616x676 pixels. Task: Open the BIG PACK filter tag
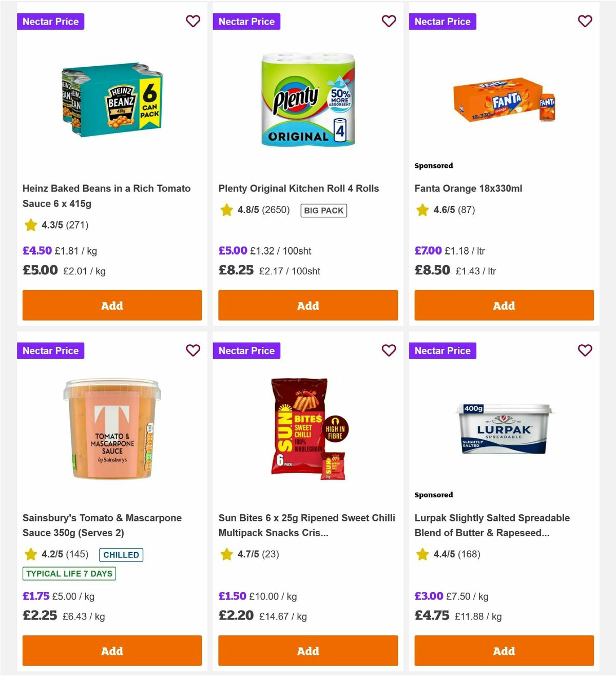(323, 210)
